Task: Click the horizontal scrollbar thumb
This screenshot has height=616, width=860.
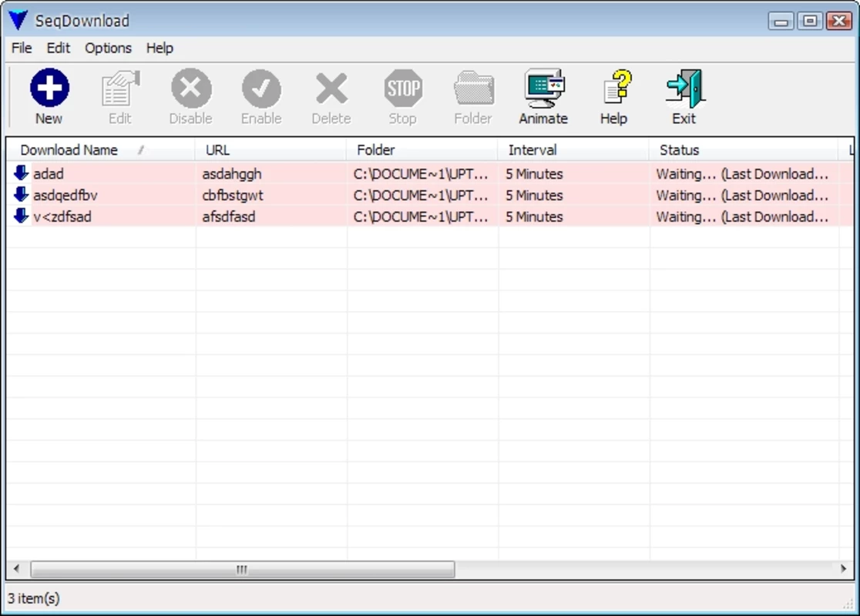Action: (243, 570)
